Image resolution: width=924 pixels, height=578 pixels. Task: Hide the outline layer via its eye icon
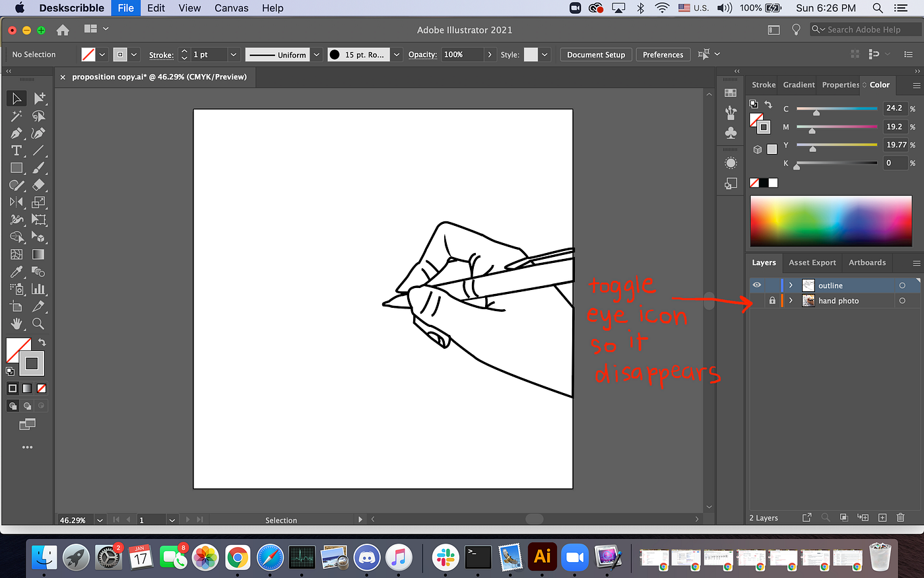click(756, 285)
